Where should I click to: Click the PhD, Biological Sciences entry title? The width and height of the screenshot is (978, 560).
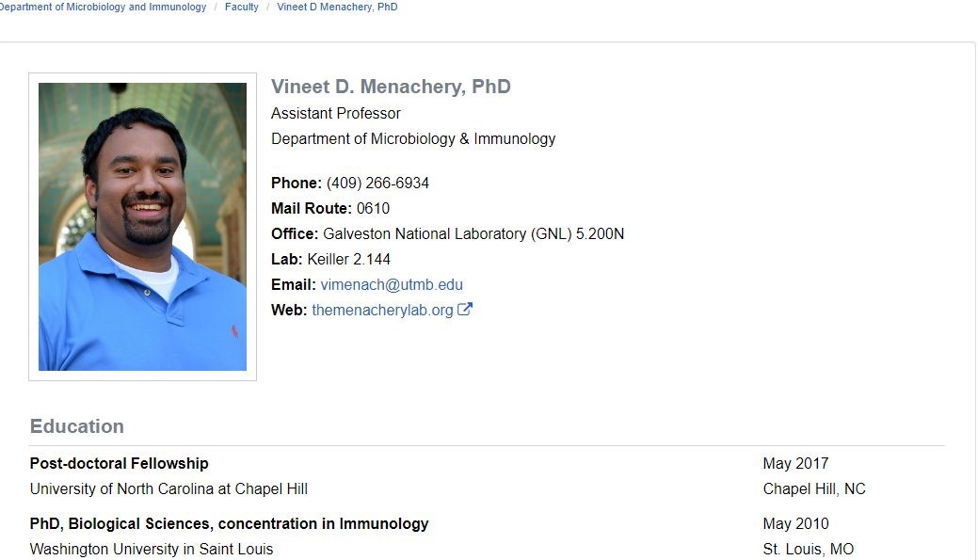(x=229, y=523)
